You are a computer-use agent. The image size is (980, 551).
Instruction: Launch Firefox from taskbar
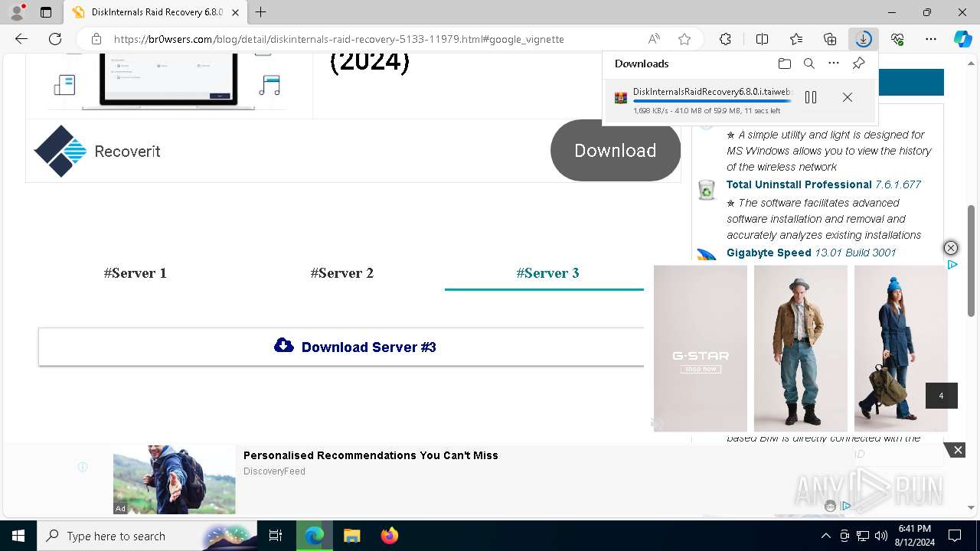(x=389, y=536)
